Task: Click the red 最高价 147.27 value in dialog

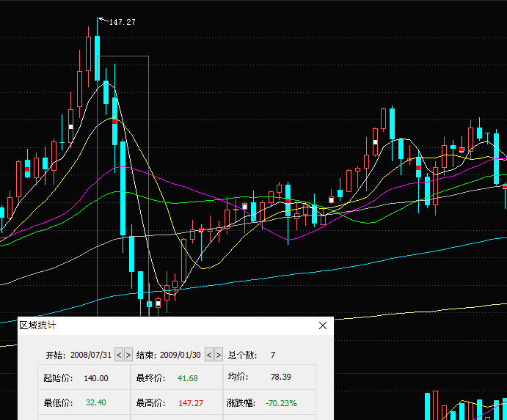Action: tap(189, 403)
